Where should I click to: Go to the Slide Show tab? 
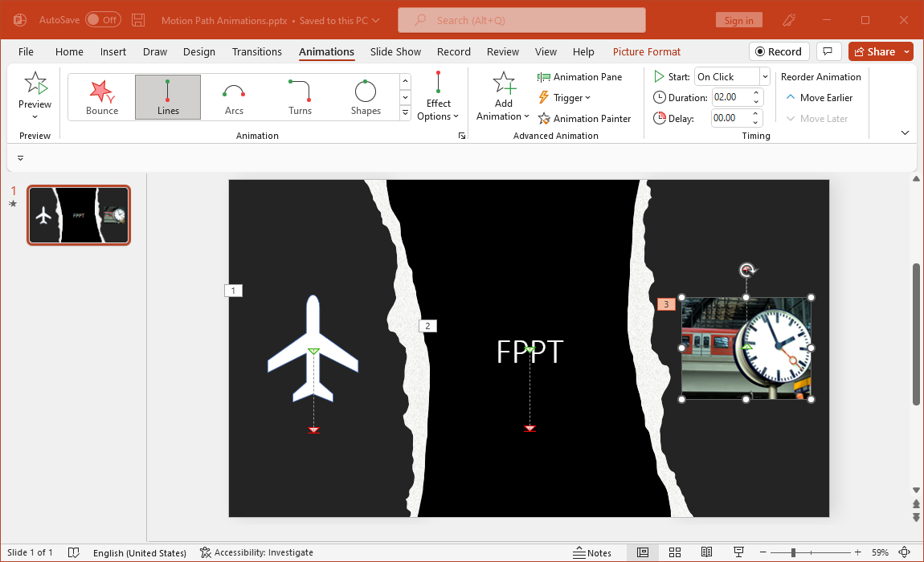tap(395, 51)
